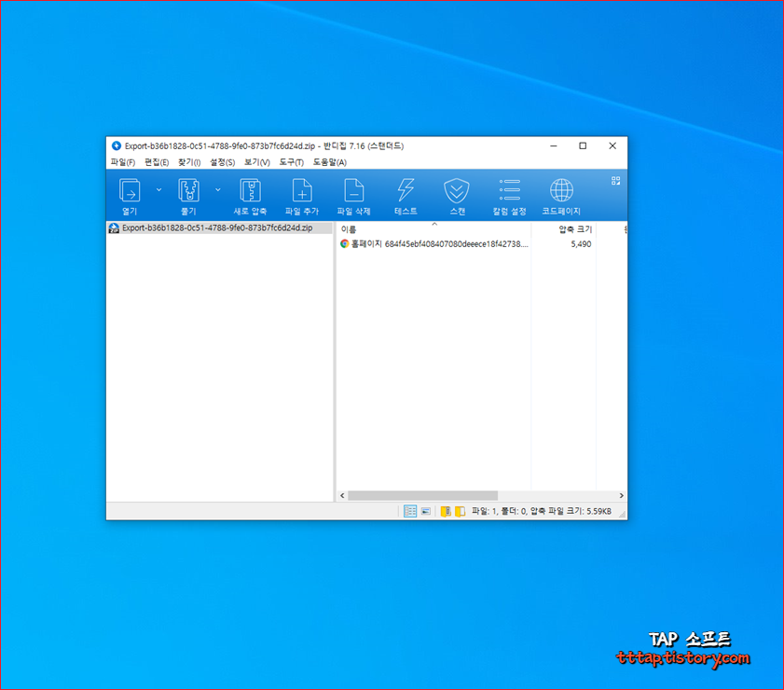784x690 pixels.
Task: Switch to thumbnail view icon in status bar
Action: 425,511
